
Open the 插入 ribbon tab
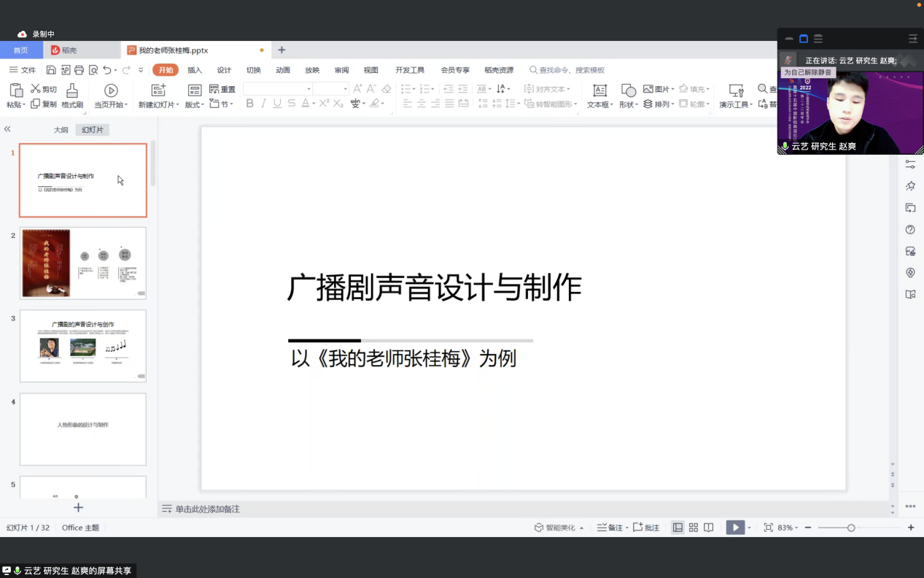[195, 70]
